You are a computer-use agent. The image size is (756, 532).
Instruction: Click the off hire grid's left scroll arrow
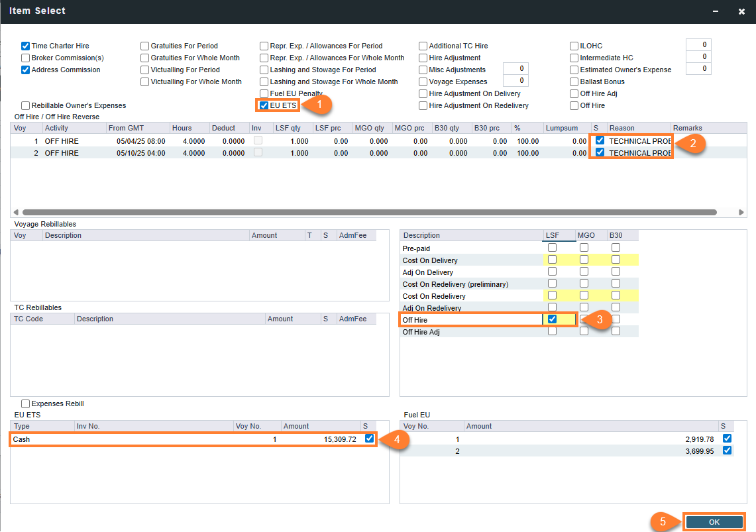click(x=16, y=213)
